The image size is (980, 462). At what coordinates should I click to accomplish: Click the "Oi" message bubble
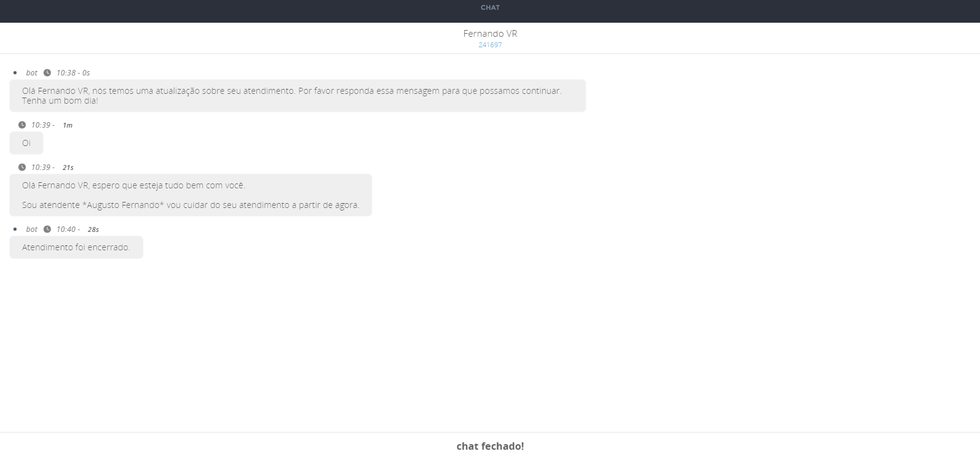(26, 143)
